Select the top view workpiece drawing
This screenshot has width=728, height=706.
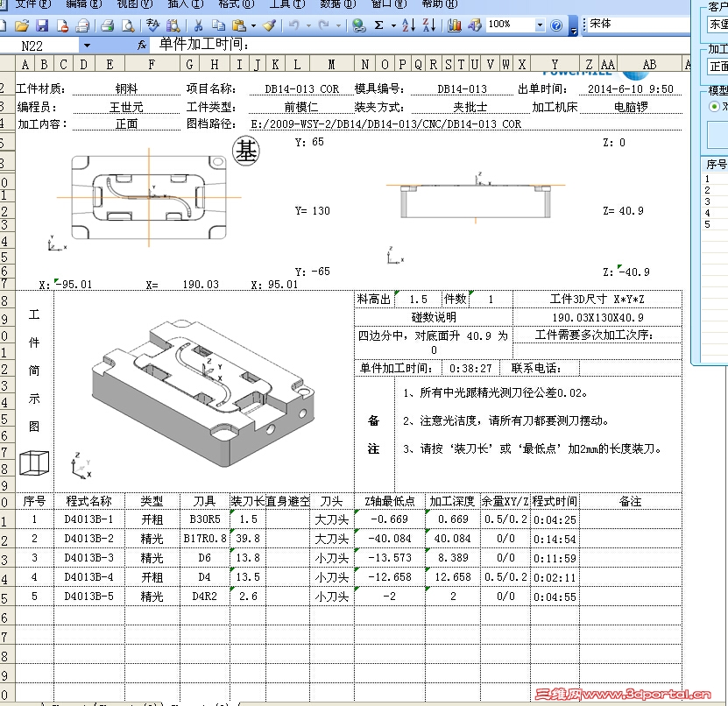coord(149,197)
